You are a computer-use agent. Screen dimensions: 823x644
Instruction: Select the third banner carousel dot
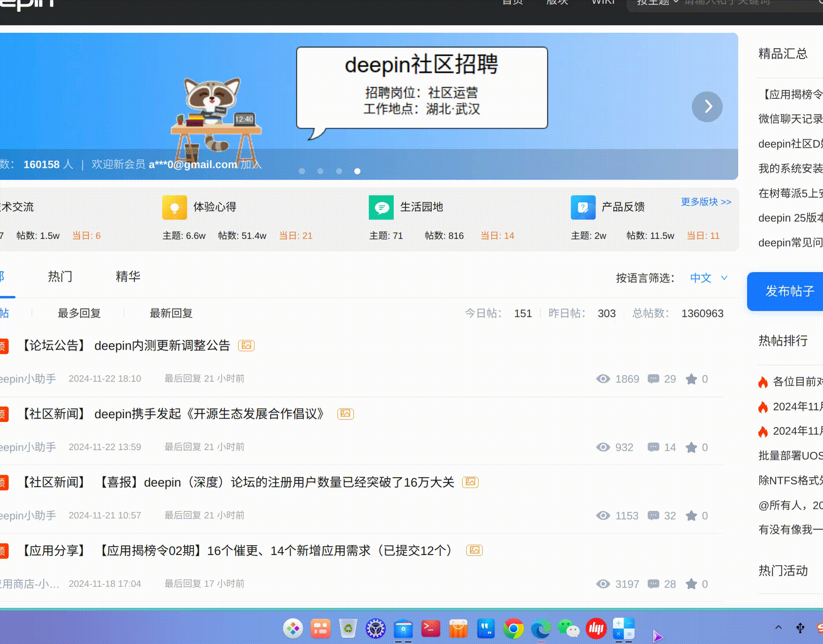point(339,171)
